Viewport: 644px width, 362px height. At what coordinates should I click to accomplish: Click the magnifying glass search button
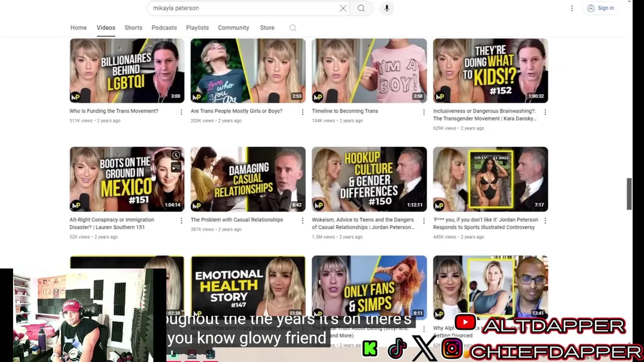pyautogui.click(x=361, y=8)
